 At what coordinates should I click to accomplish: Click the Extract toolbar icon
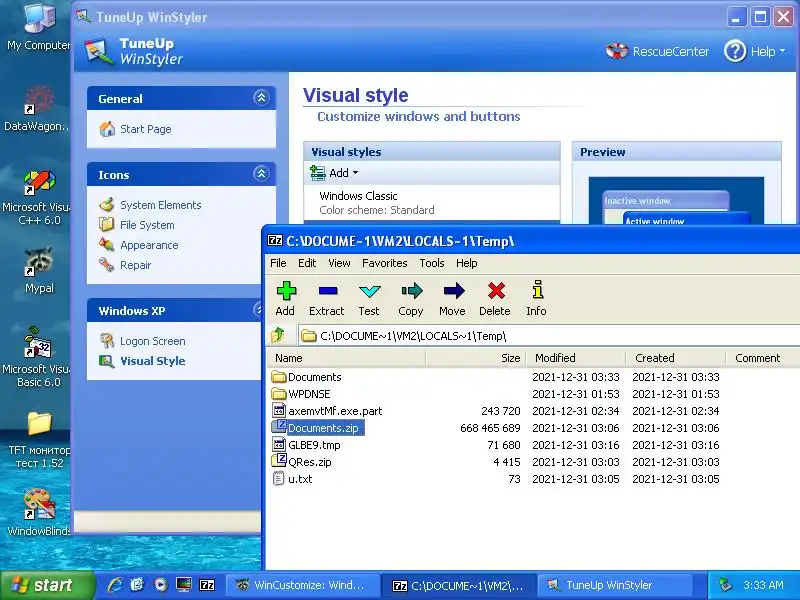click(327, 298)
